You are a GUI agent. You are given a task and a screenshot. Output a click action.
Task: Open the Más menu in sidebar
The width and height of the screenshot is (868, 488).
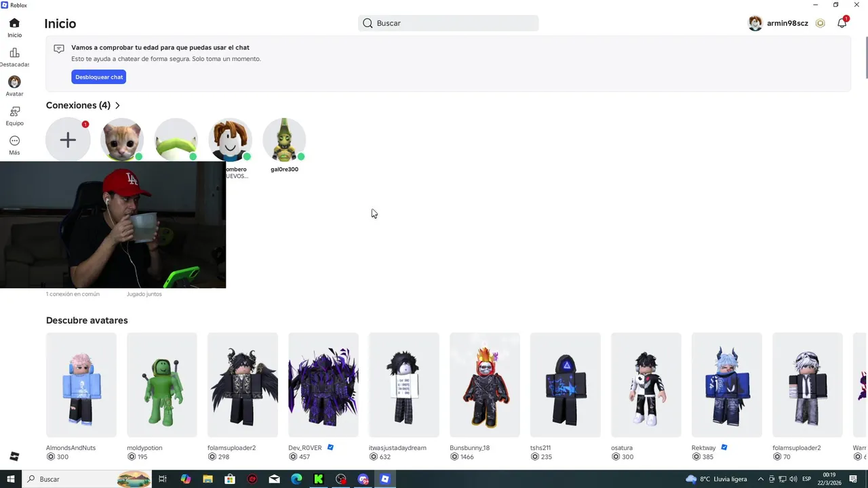(x=14, y=141)
